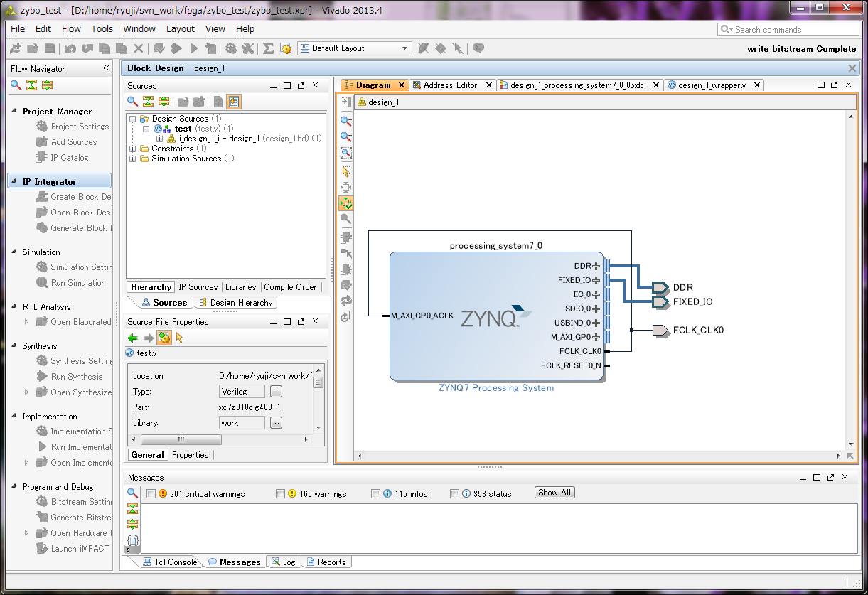
Task: Open the Tools menu
Action: coord(102,29)
